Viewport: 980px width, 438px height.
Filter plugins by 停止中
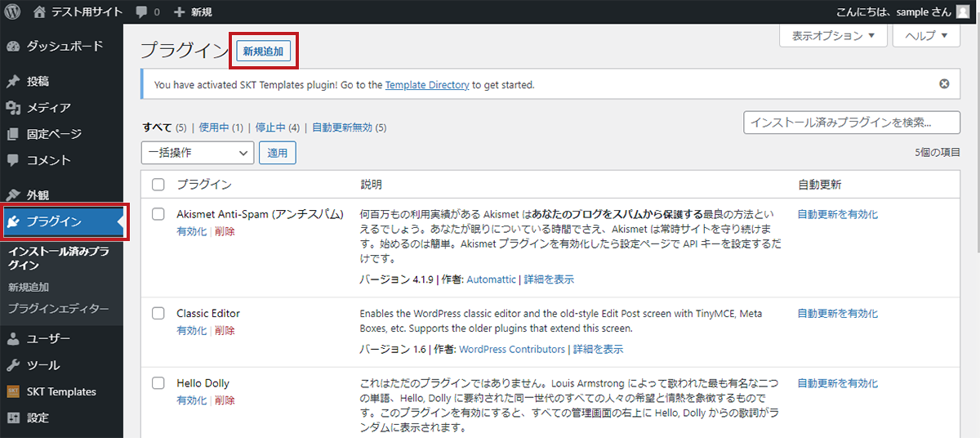point(269,127)
